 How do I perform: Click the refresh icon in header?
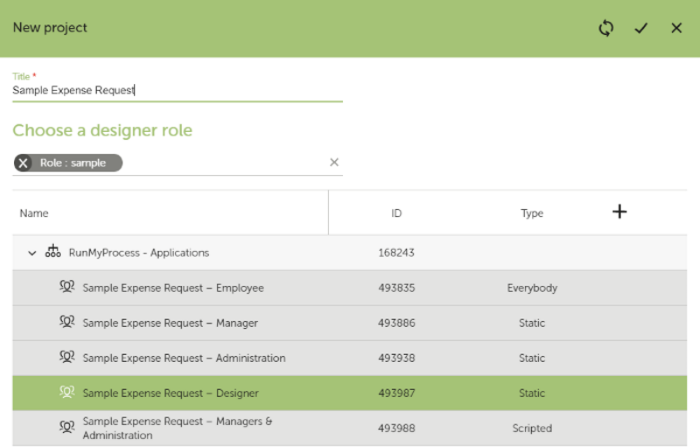(x=606, y=28)
